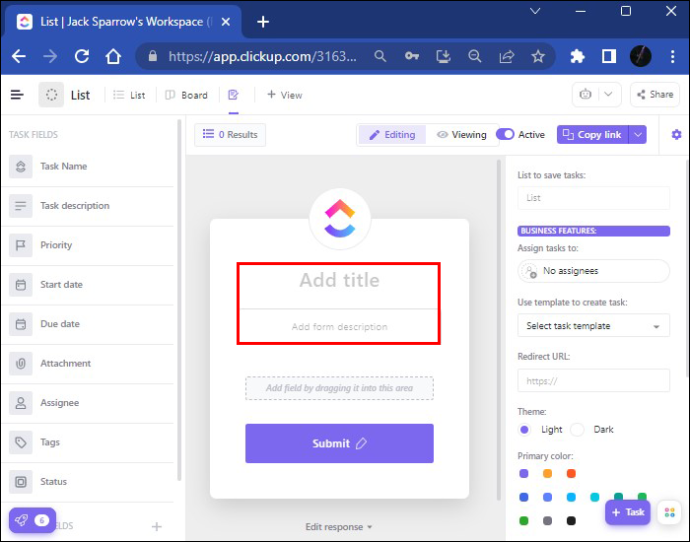Viewport: 690px width, 542px height.
Task: Click the Share button
Action: point(655,94)
